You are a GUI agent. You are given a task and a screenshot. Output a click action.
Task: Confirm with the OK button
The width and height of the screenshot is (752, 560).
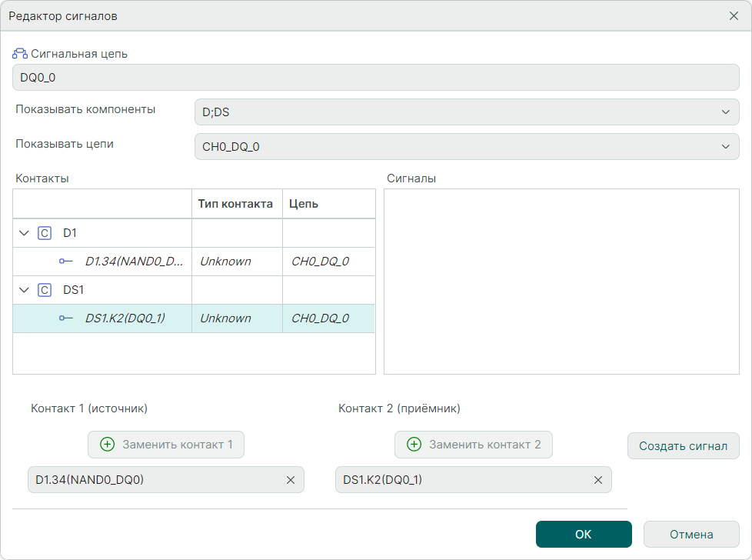point(584,535)
